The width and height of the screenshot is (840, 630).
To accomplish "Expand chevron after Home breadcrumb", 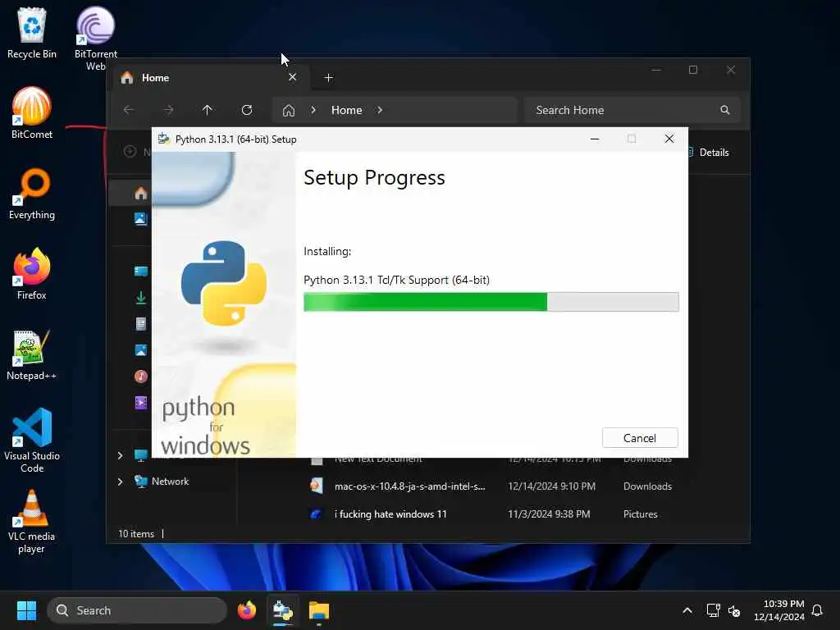I will tap(380, 110).
